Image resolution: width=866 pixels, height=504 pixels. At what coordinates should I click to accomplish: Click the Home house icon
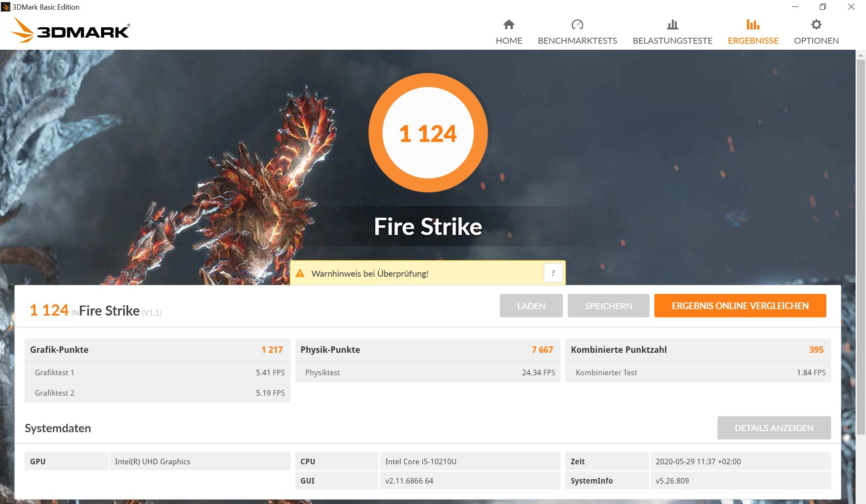509,25
